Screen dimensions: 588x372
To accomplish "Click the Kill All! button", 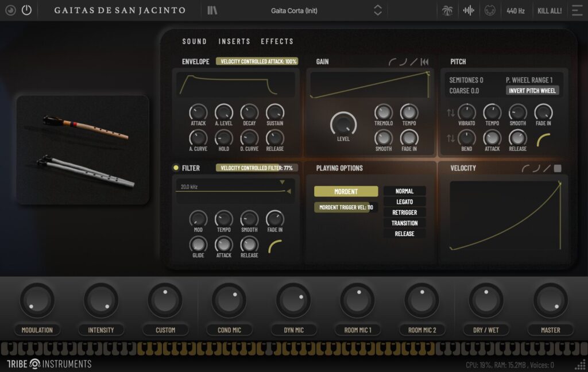I will (550, 10).
